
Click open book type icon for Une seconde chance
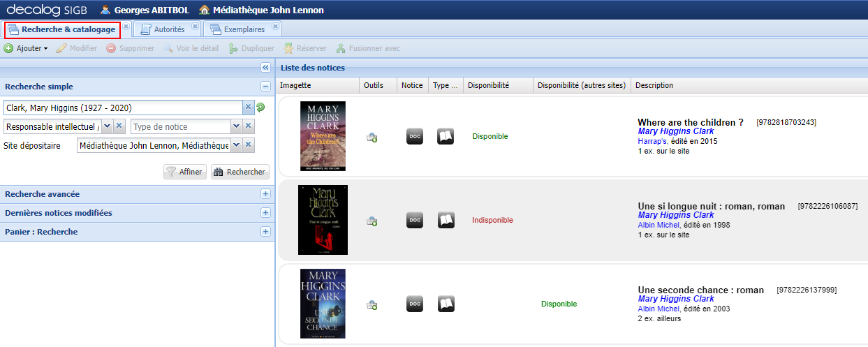[446, 304]
